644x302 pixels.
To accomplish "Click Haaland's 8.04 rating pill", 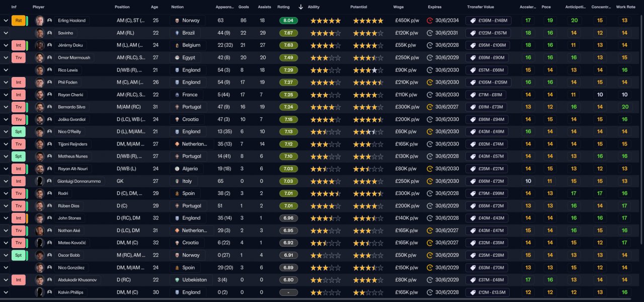I will pos(288,21).
